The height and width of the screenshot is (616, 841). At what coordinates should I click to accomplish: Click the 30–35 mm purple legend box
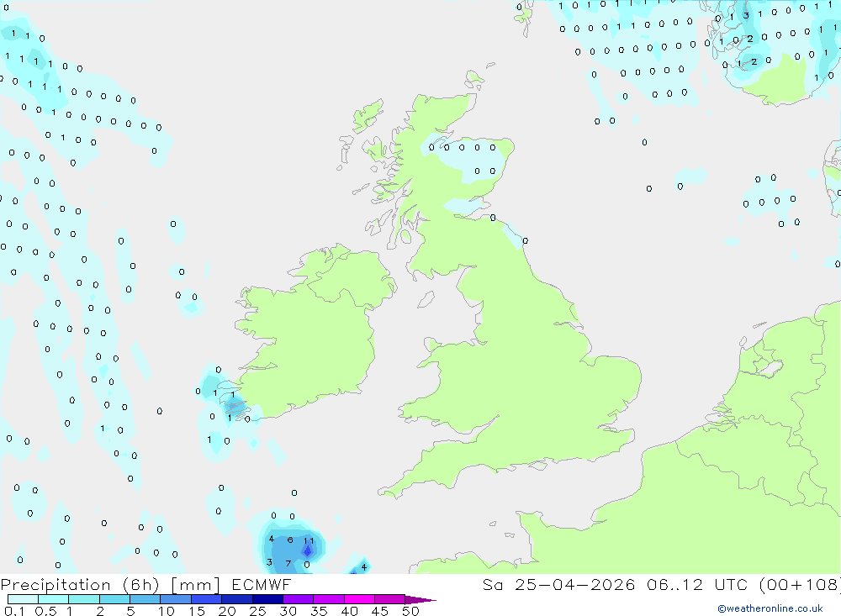point(299,599)
